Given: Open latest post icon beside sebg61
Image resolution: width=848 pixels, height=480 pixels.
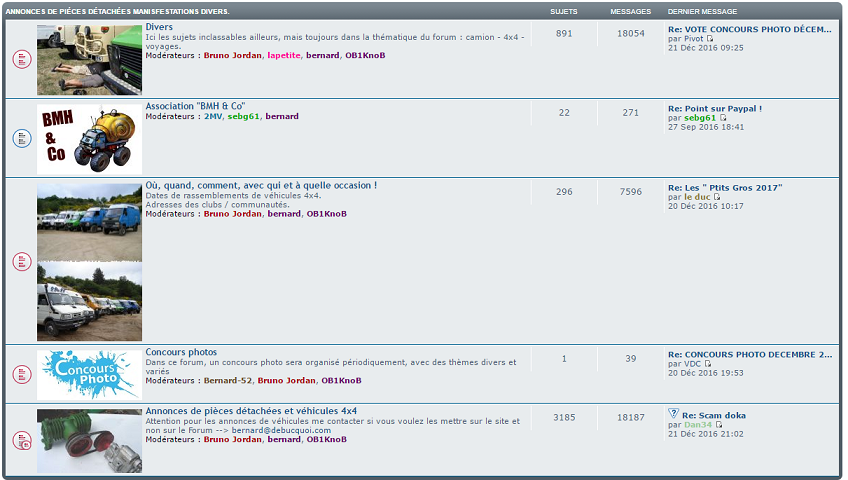Looking at the screenshot, I should (724, 118).
